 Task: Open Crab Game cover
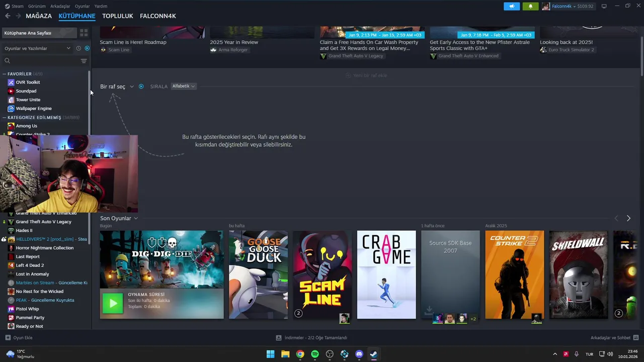tap(386, 275)
